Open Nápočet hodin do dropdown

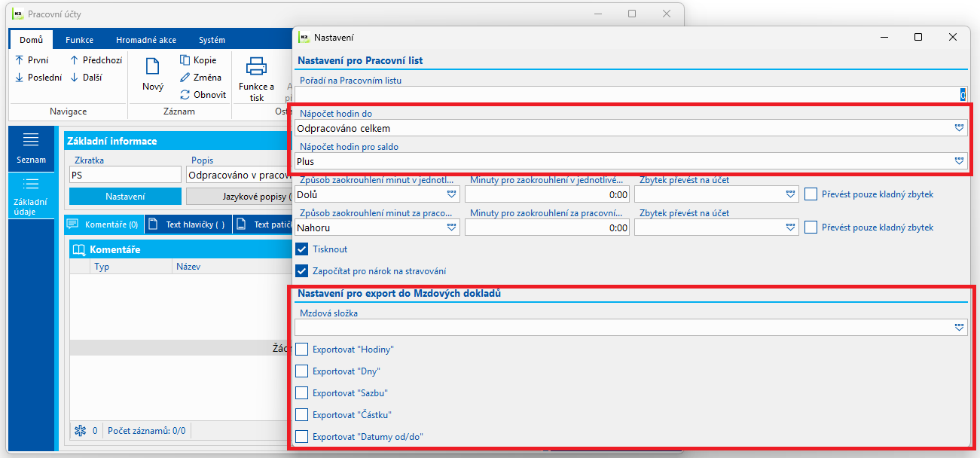click(x=959, y=128)
